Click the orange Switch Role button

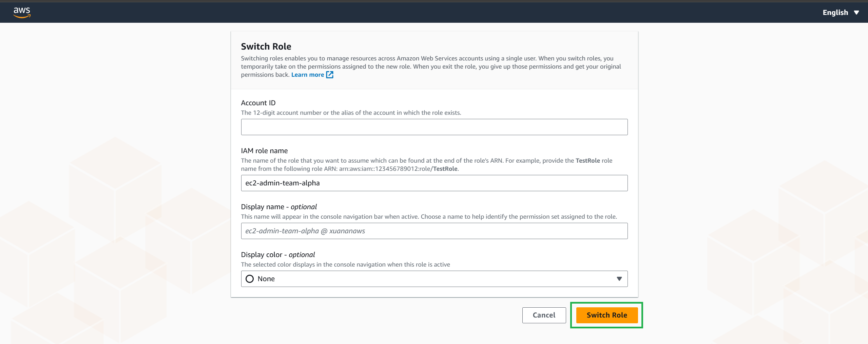(606, 315)
